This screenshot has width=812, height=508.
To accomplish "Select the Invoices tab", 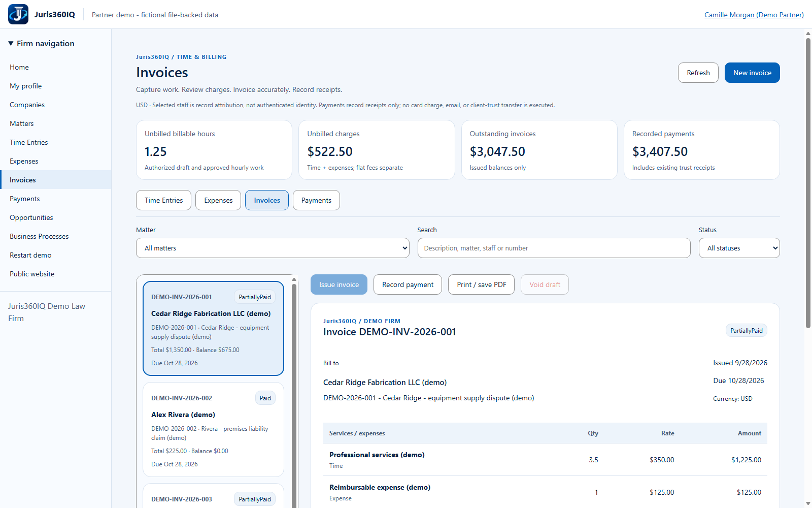I will pyautogui.click(x=267, y=200).
